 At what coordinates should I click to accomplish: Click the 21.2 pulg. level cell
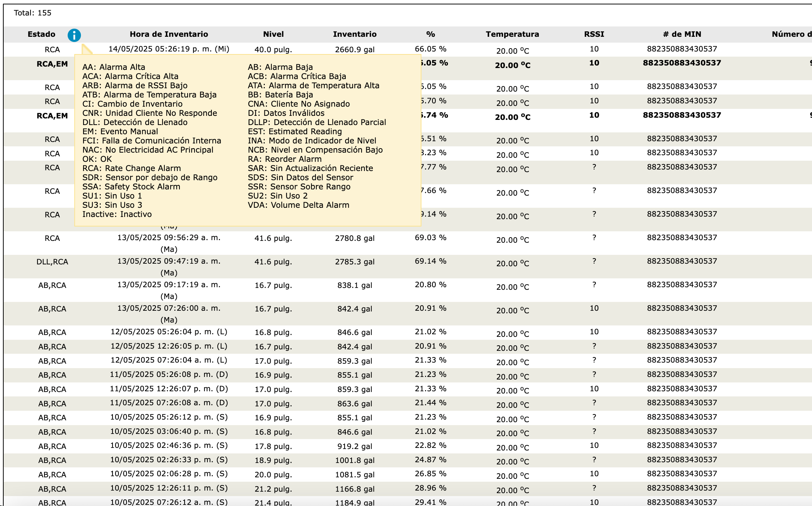pos(273,489)
